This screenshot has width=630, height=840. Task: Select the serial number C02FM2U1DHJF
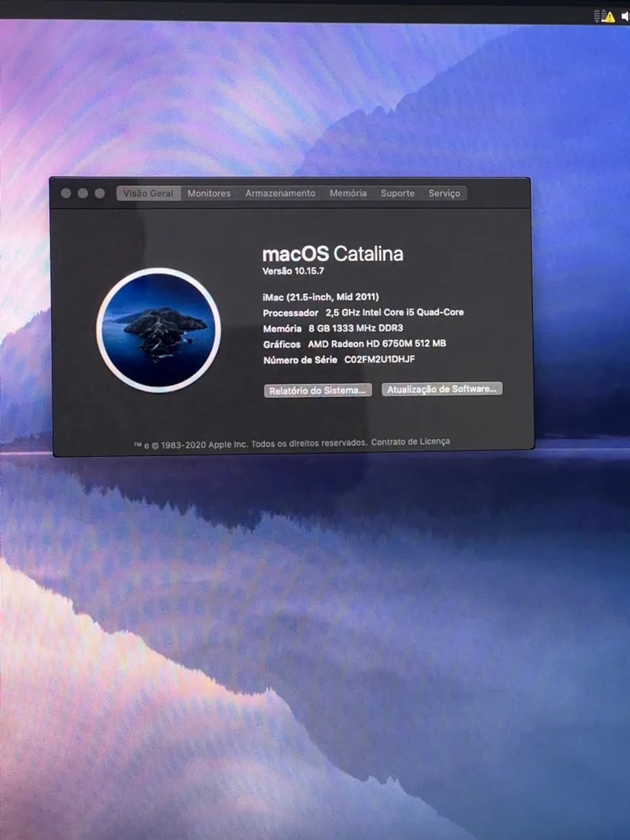click(x=379, y=360)
